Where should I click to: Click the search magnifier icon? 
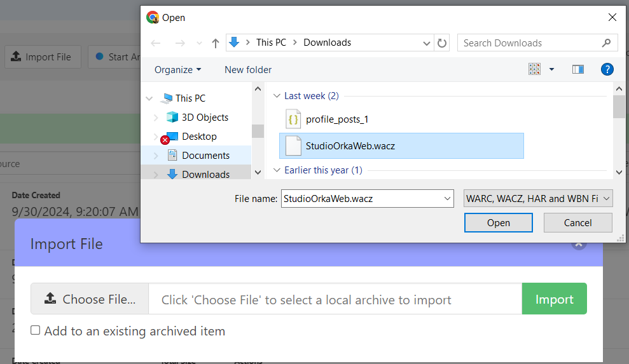[606, 43]
